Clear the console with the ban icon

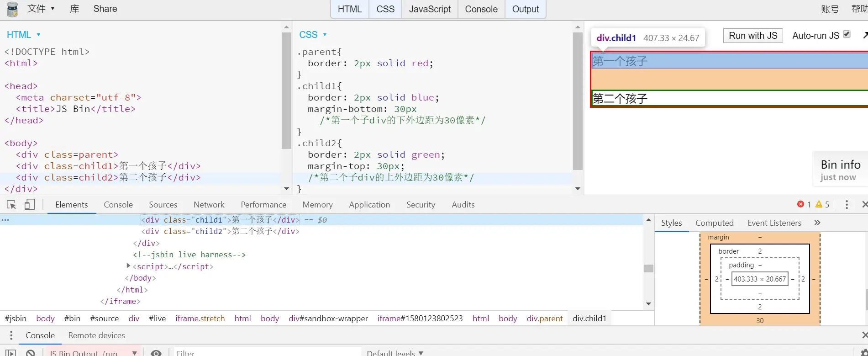coord(31,353)
